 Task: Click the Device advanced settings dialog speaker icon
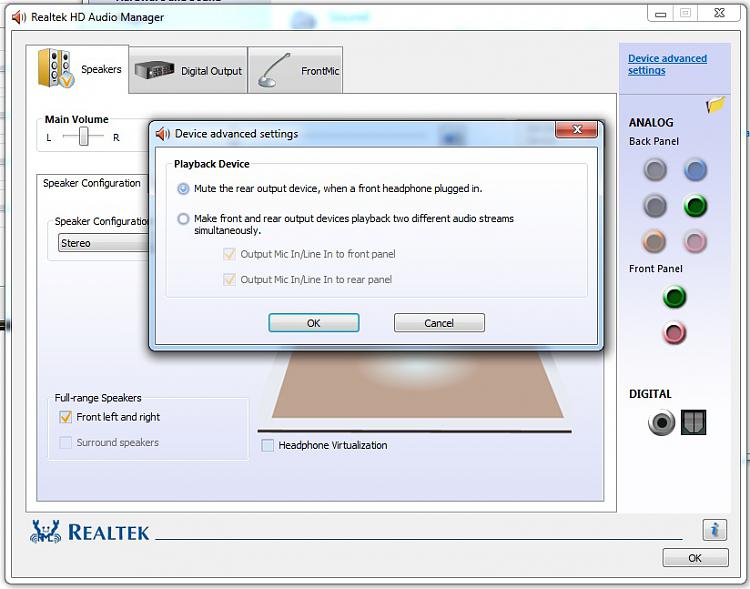[163, 134]
